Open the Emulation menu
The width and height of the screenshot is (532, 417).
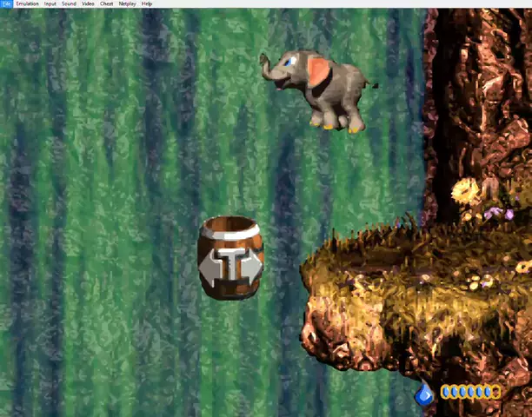(x=27, y=3)
